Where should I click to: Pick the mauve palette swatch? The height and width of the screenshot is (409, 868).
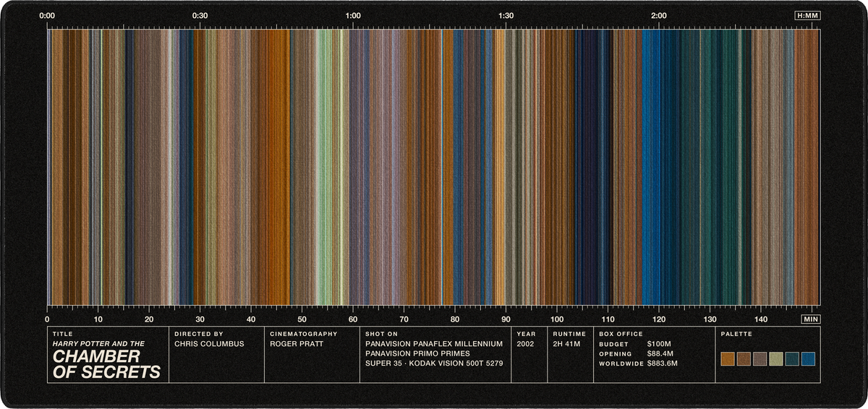[759, 358]
